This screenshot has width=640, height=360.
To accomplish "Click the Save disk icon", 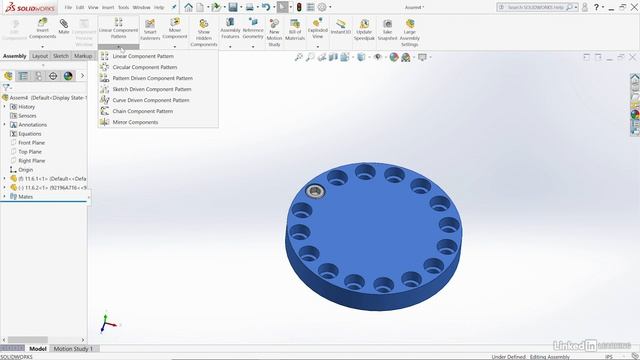I will [x=233, y=7].
